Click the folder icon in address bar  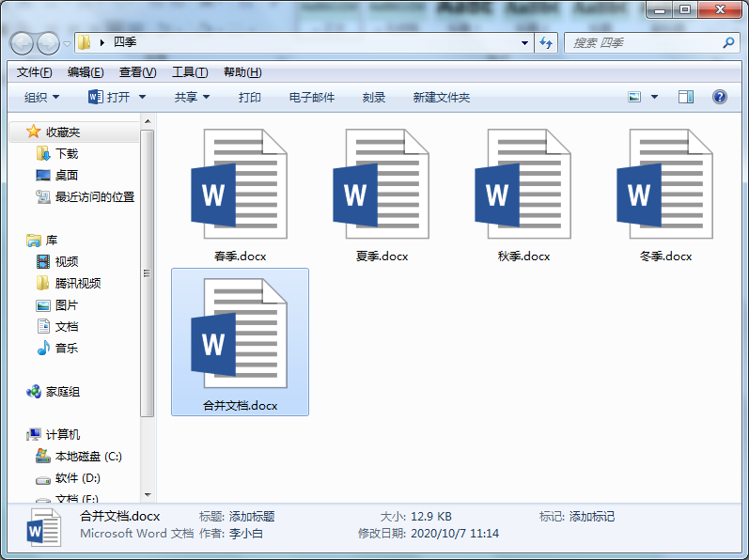(85, 42)
